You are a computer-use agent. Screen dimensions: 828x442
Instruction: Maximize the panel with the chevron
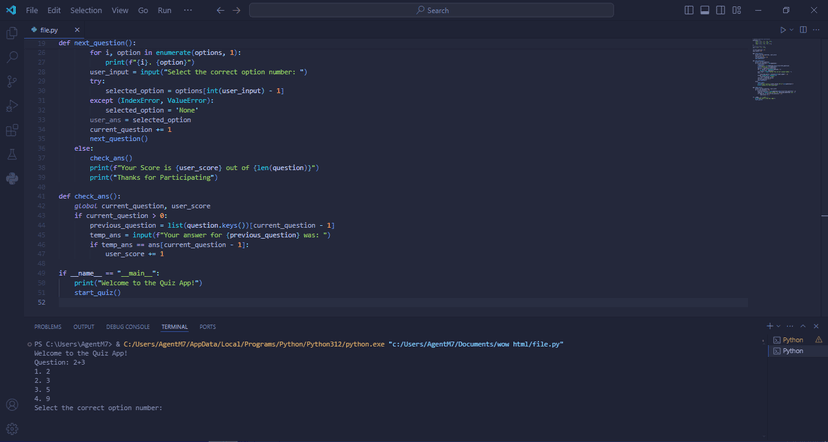click(x=803, y=326)
